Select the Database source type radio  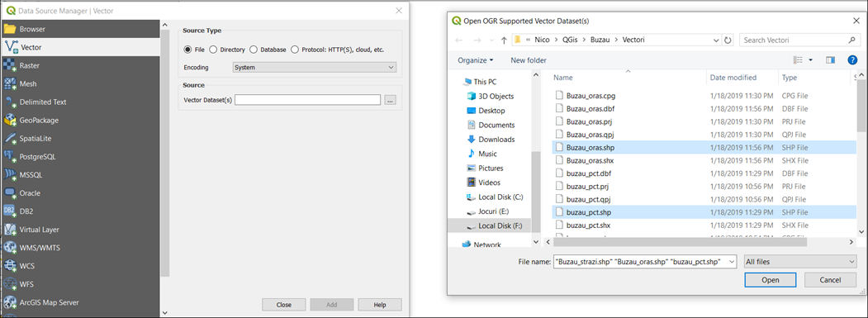(x=254, y=50)
